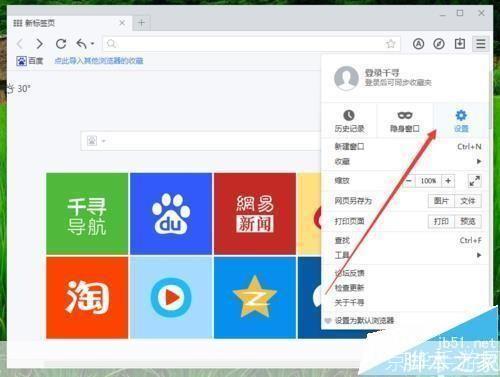Open 隐身窗口 incognito window
Viewport: 500px width, 377px height.
pos(405,121)
